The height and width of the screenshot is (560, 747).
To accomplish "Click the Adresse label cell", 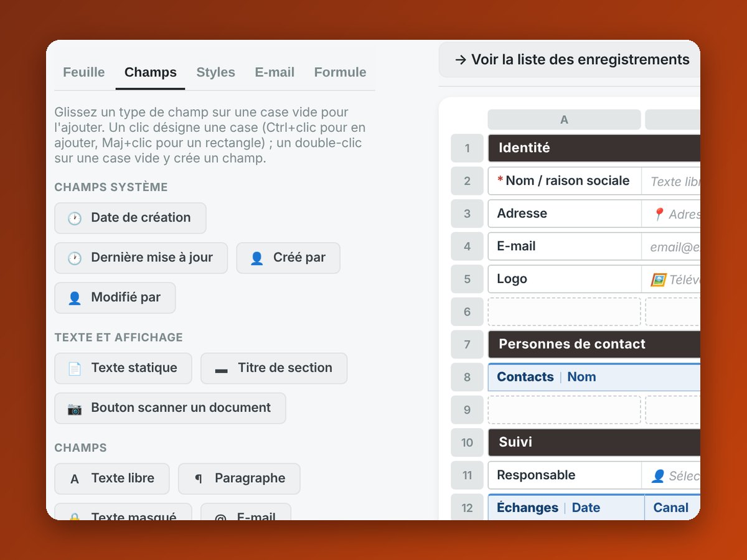I will [x=564, y=213].
